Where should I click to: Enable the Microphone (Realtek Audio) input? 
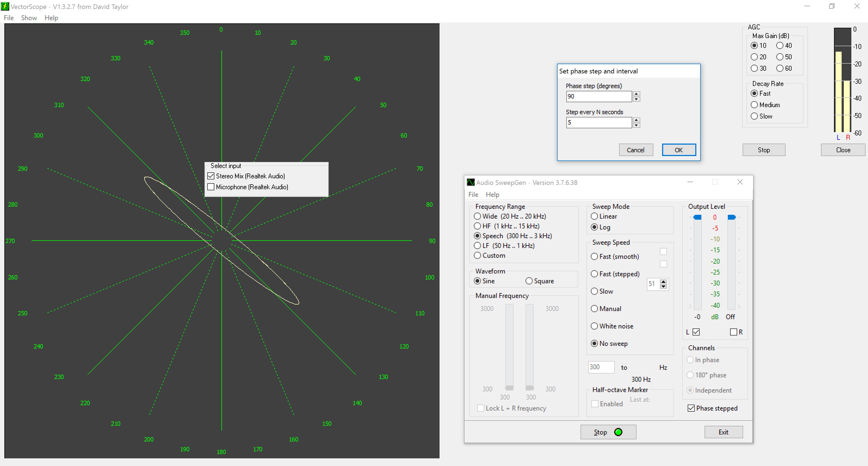click(x=211, y=187)
